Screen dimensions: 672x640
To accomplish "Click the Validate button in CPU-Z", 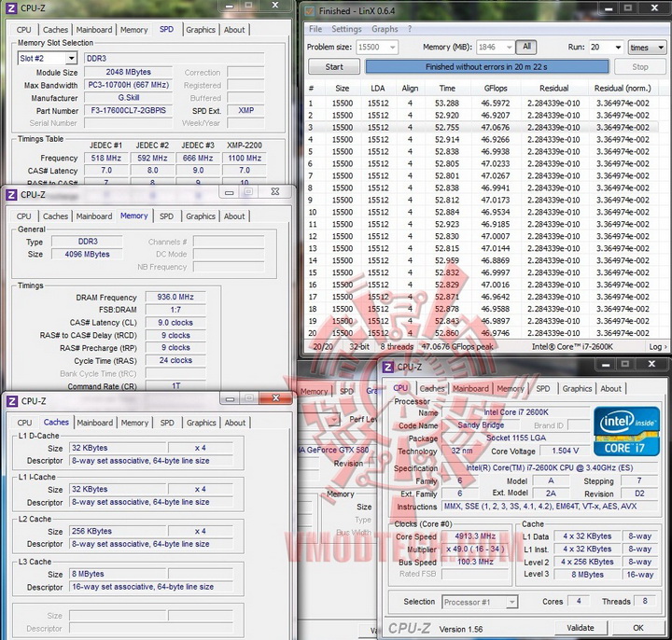I will click(x=581, y=628).
